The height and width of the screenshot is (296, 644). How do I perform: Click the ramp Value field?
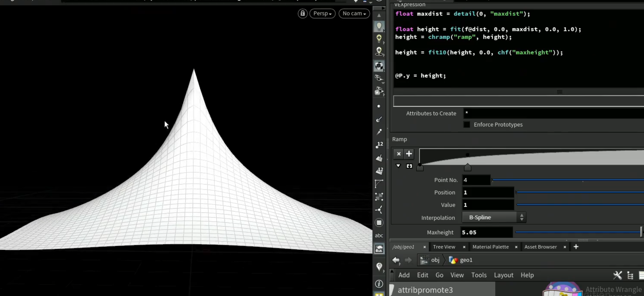[x=488, y=205]
